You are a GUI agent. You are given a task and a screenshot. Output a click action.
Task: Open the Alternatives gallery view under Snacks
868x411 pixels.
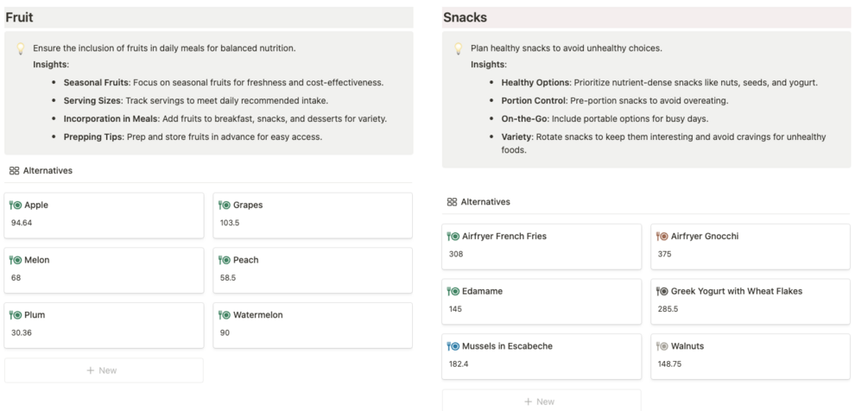coord(478,201)
